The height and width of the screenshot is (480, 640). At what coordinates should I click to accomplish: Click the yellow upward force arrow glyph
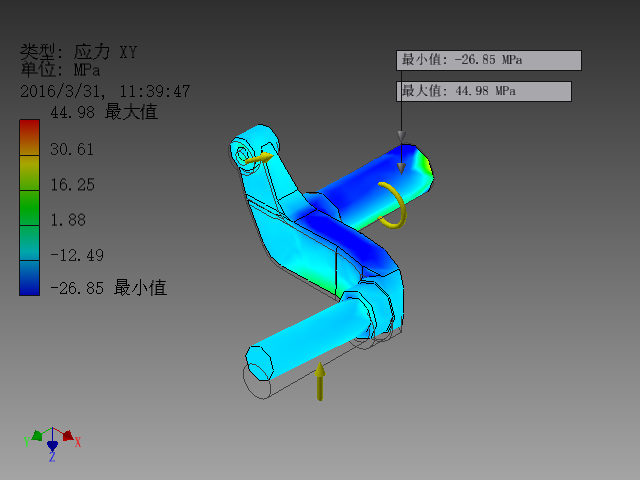[x=320, y=381]
